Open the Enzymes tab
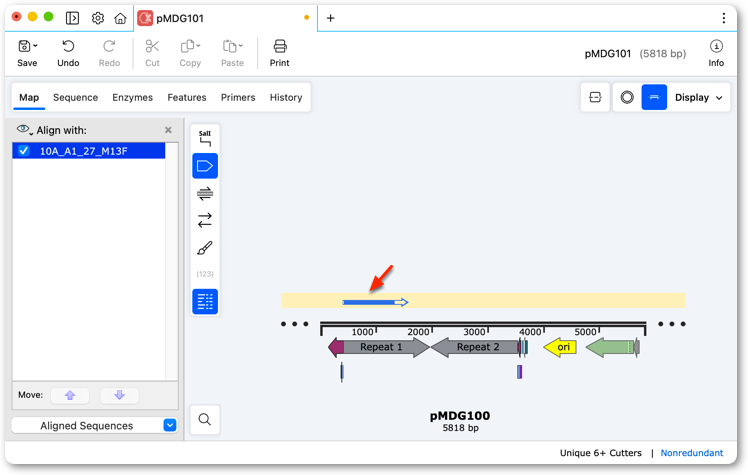The height and width of the screenshot is (475, 748). click(x=133, y=97)
